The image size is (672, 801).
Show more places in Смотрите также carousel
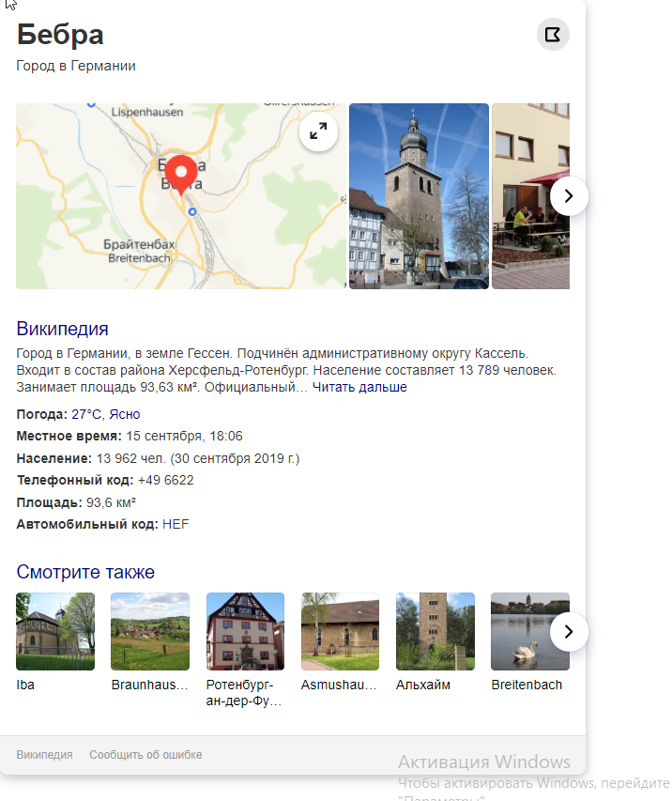569,632
